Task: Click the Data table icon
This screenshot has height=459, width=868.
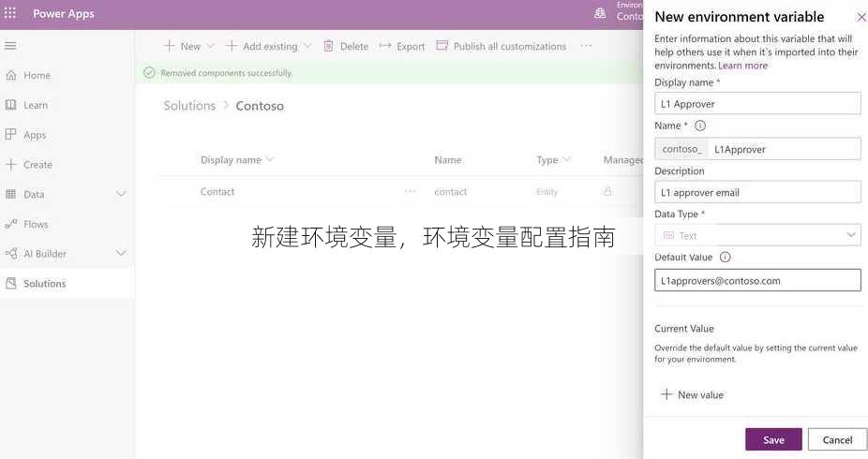Action: coord(11,194)
